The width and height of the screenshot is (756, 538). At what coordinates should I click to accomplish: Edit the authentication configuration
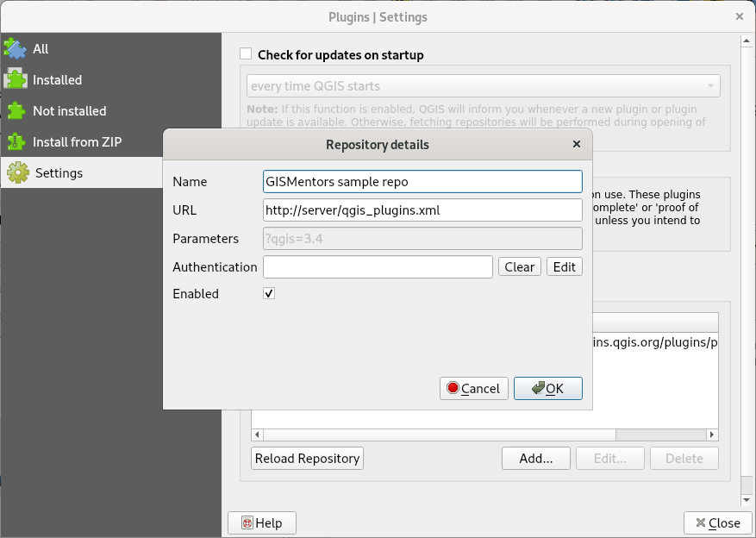[x=565, y=266]
